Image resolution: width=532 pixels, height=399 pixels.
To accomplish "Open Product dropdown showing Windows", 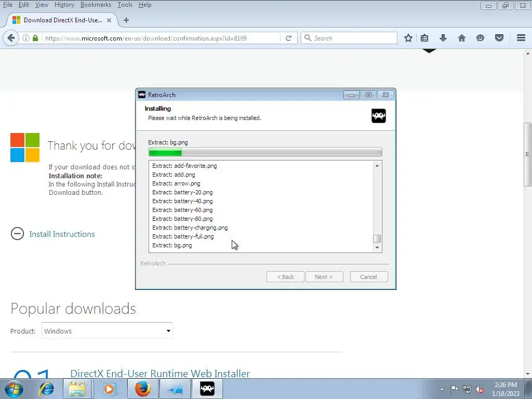I will coord(107,331).
